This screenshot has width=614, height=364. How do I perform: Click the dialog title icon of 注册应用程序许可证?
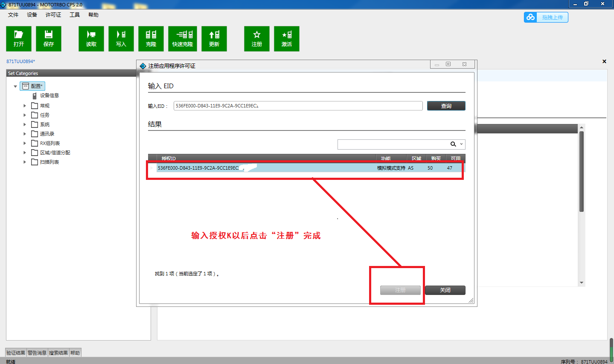click(x=143, y=66)
